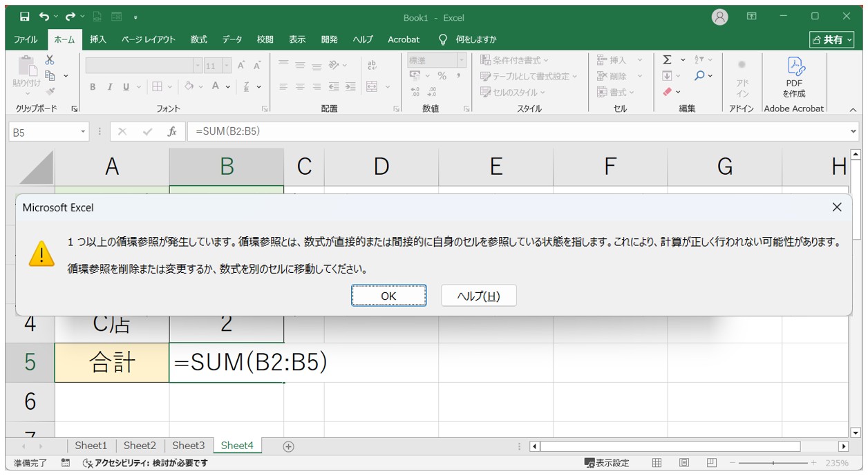Image resolution: width=868 pixels, height=476 pixels.
Task: Open the Name Box dropdown for B5
Action: click(84, 131)
